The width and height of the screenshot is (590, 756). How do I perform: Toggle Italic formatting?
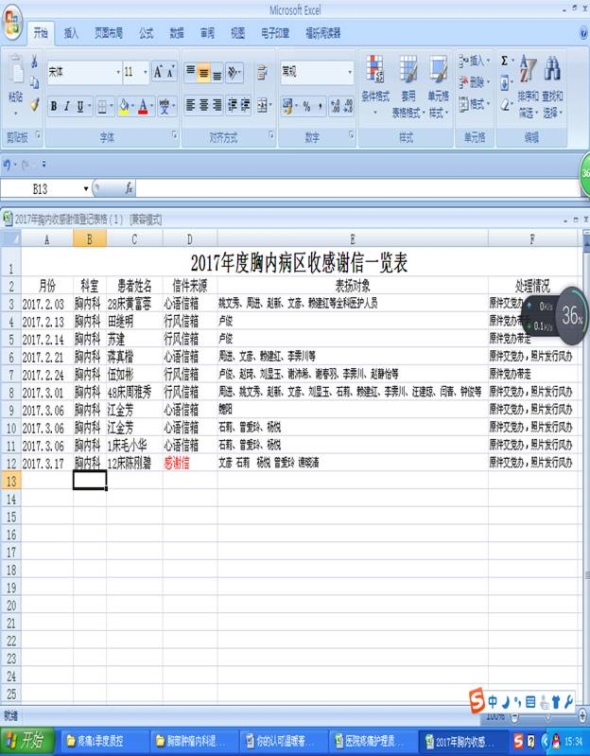(67, 107)
